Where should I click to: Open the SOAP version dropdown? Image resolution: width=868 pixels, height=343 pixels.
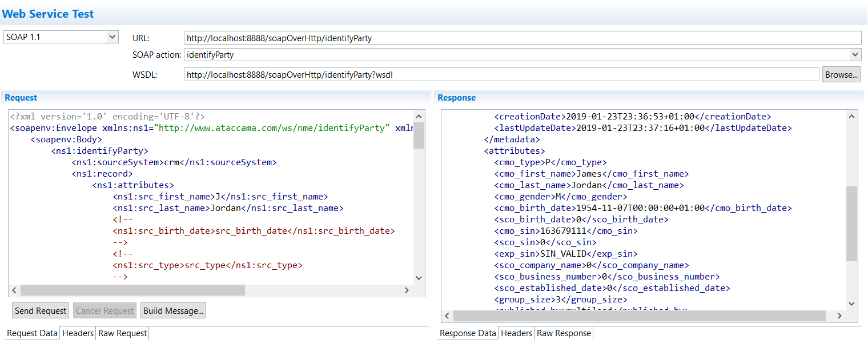(x=112, y=36)
